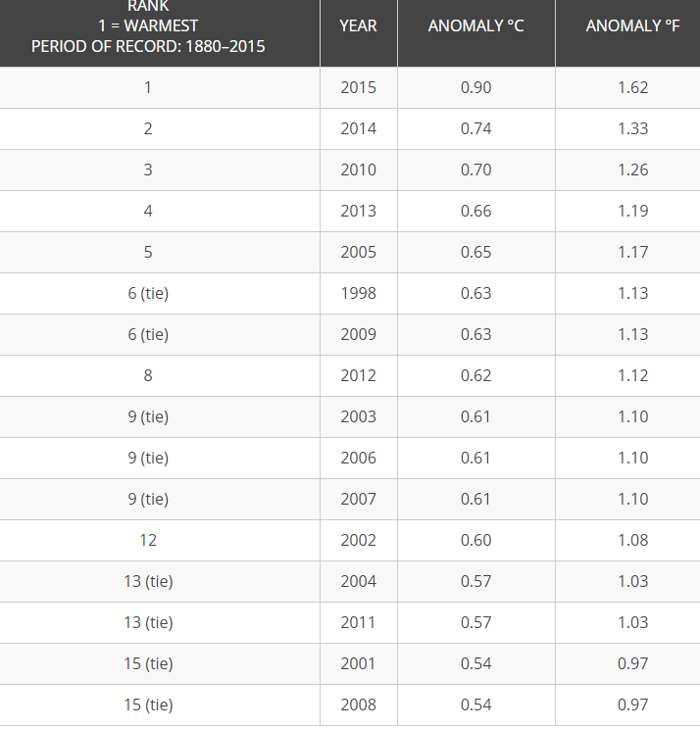
Task: Click the YEAR column header
Action: (358, 25)
